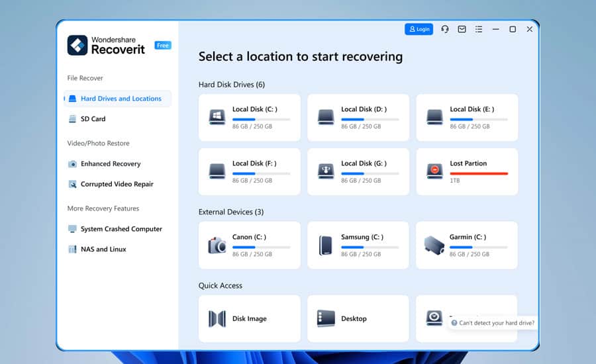Click the Desktop label text

(x=354, y=319)
